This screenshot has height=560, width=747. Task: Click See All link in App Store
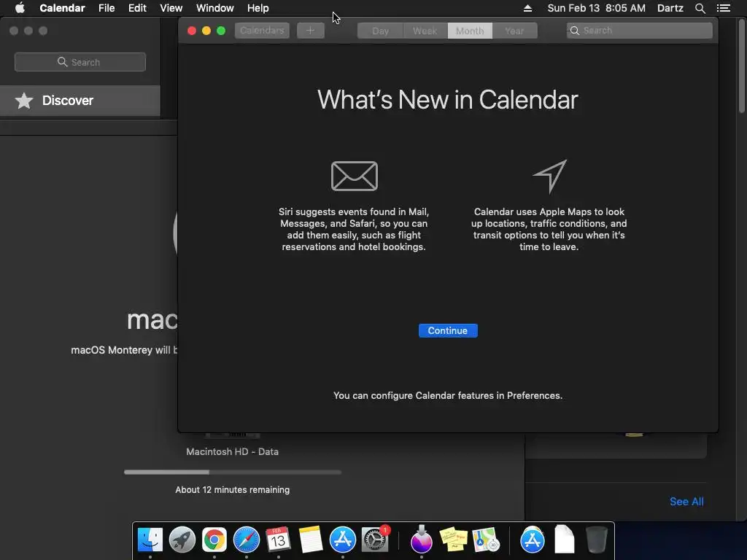(x=686, y=502)
